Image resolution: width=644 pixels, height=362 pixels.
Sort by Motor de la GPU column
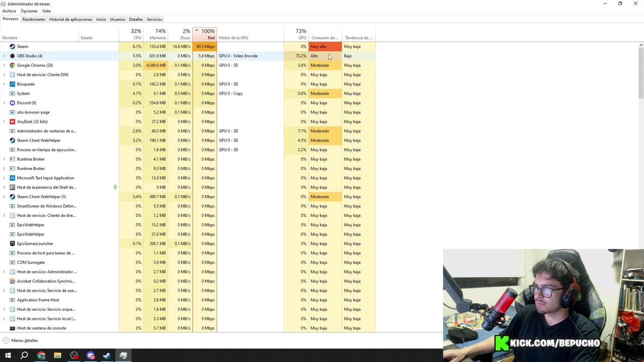(250, 34)
